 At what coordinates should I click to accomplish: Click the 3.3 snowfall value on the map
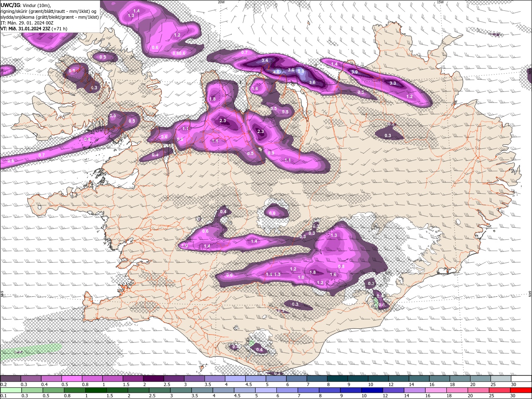tap(393, 83)
